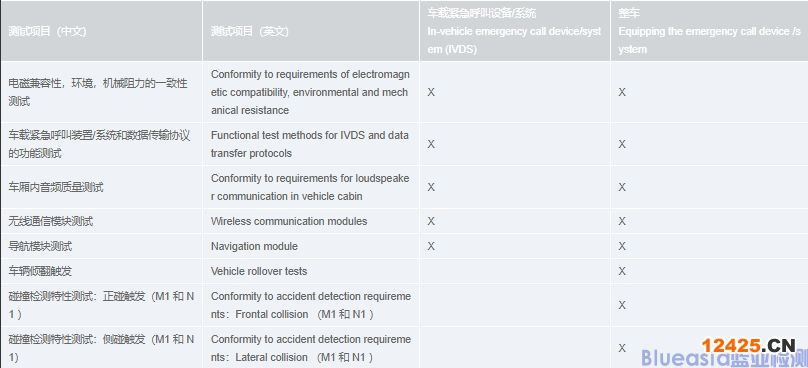Select the Lateral collision requirement cell

311,348
